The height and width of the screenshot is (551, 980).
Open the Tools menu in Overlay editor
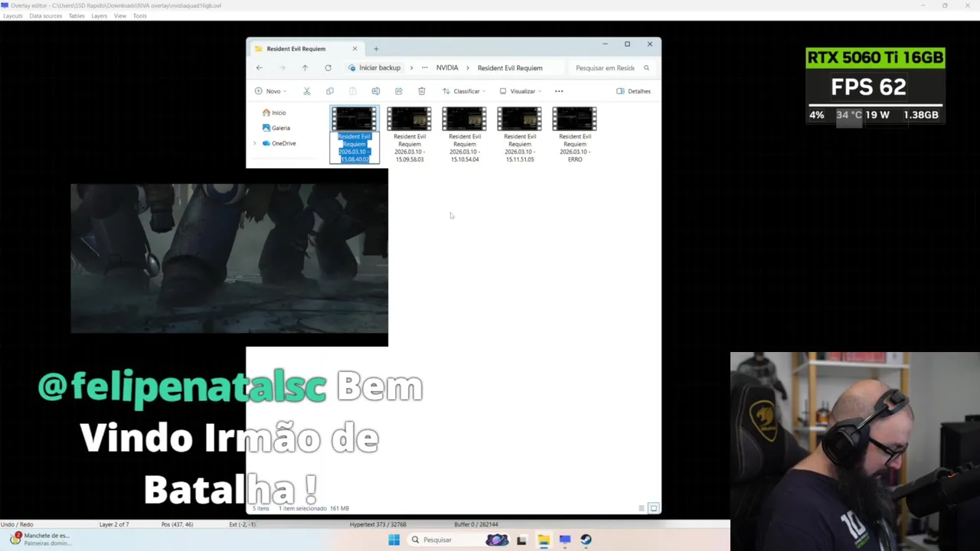point(140,16)
